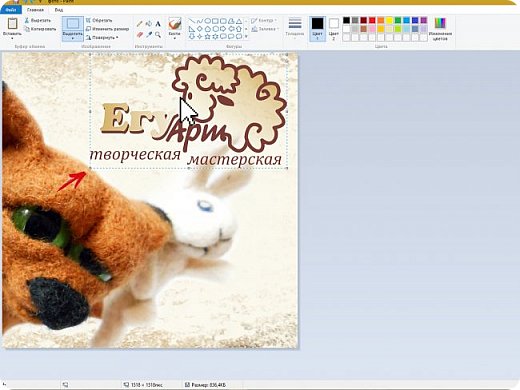The width and height of the screenshot is (520, 390).
Task: Click Копировать in clipboard group
Action: (40, 29)
